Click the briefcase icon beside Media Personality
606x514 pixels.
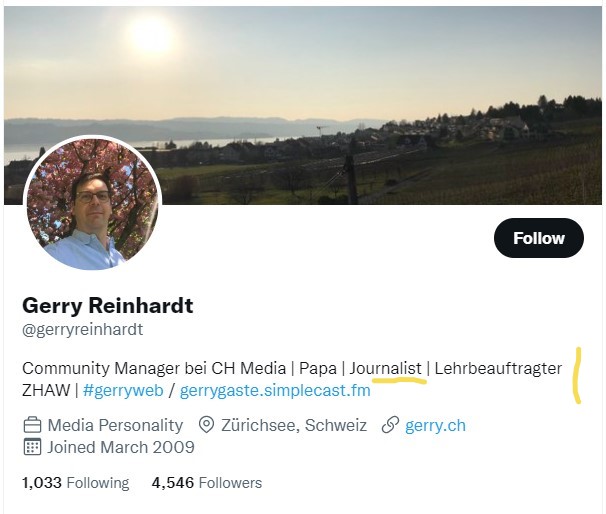[32, 425]
